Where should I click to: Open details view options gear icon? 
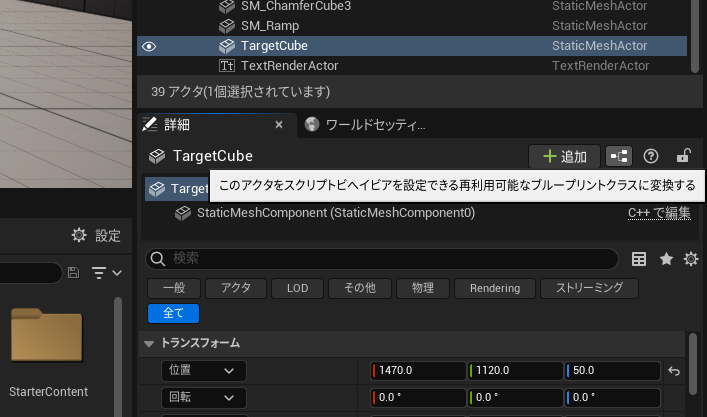(x=691, y=259)
